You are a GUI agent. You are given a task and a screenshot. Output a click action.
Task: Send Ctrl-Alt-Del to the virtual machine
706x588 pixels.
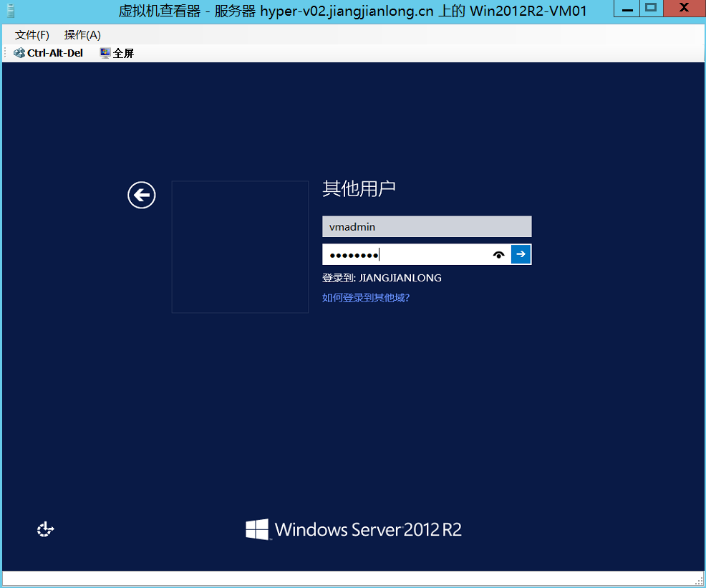(48, 53)
